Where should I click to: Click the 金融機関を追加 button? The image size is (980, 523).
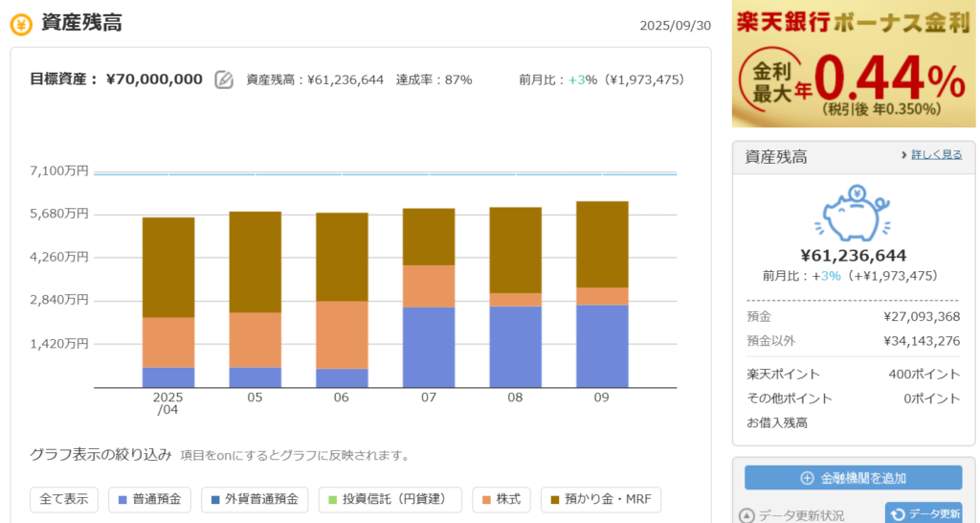point(853,478)
